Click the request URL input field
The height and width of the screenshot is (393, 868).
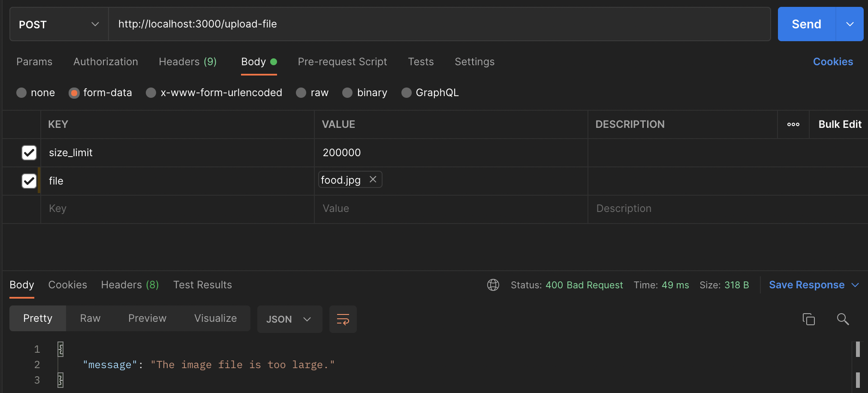(300, 24)
